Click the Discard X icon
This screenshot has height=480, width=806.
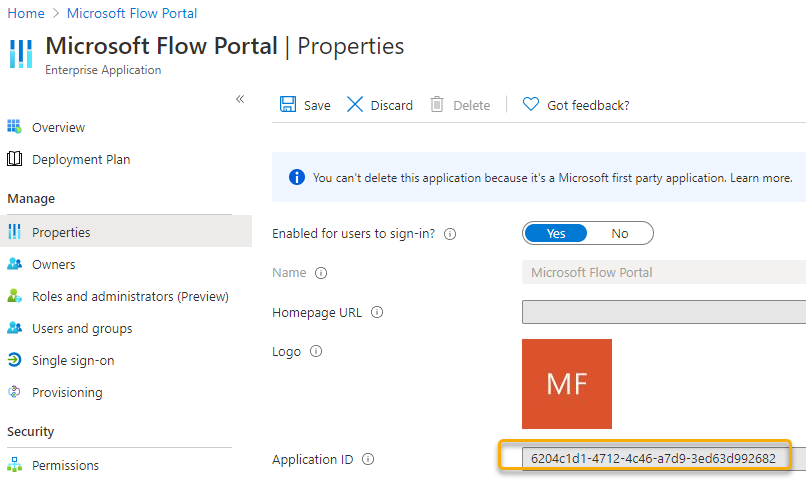[x=355, y=104]
